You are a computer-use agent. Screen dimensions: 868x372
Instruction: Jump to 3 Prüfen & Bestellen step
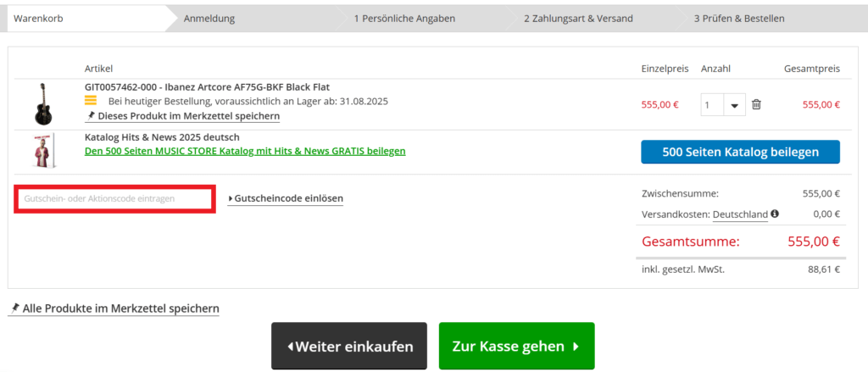click(739, 19)
